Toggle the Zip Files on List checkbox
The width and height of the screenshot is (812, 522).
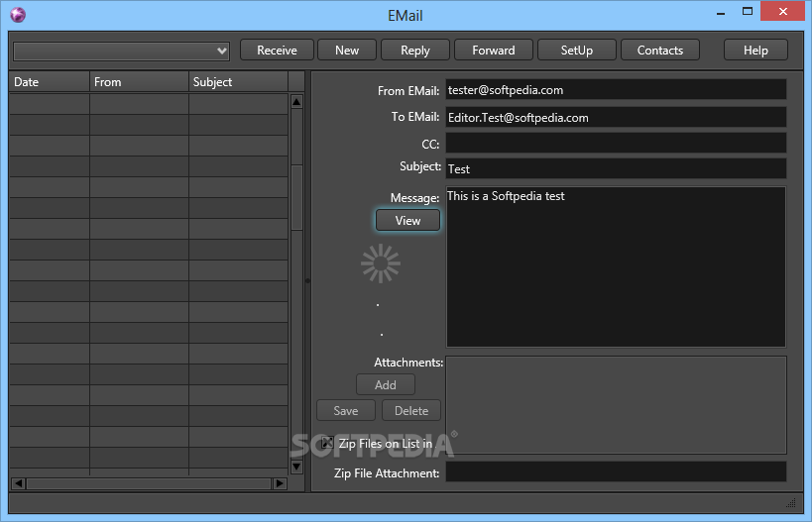click(x=327, y=443)
